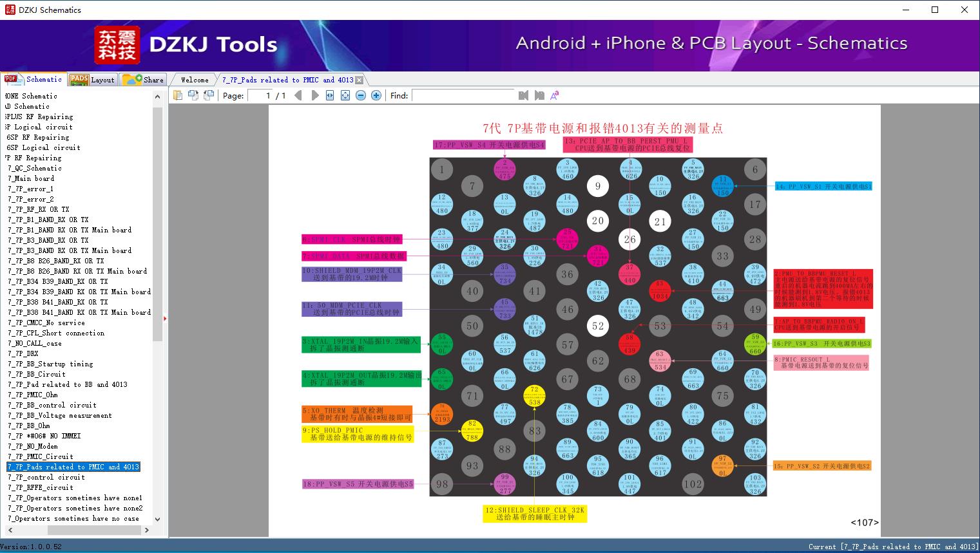Viewport: 980px width, 553px height.
Task: Zoom in with the plus icon
Action: point(376,95)
